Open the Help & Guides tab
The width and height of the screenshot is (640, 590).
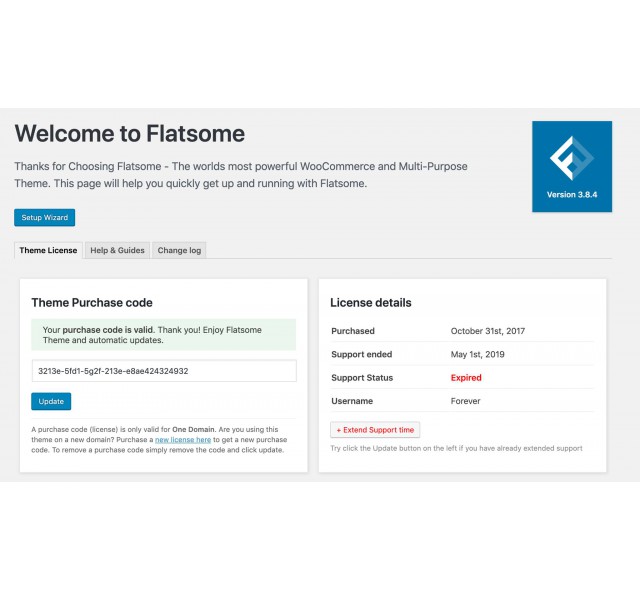118,250
